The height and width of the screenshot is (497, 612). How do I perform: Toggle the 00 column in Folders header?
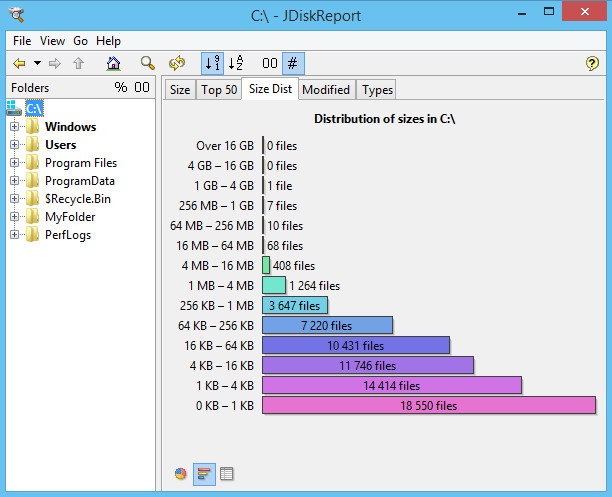[x=142, y=87]
